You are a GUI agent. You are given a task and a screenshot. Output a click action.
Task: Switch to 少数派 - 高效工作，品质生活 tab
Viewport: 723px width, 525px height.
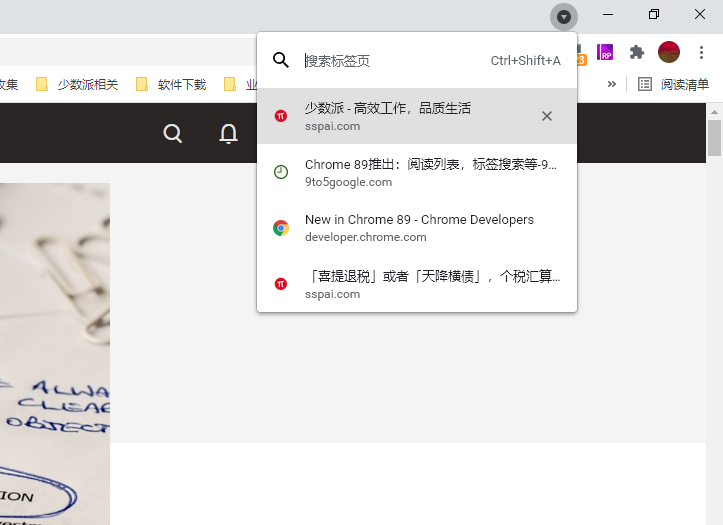[x=417, y=116]
